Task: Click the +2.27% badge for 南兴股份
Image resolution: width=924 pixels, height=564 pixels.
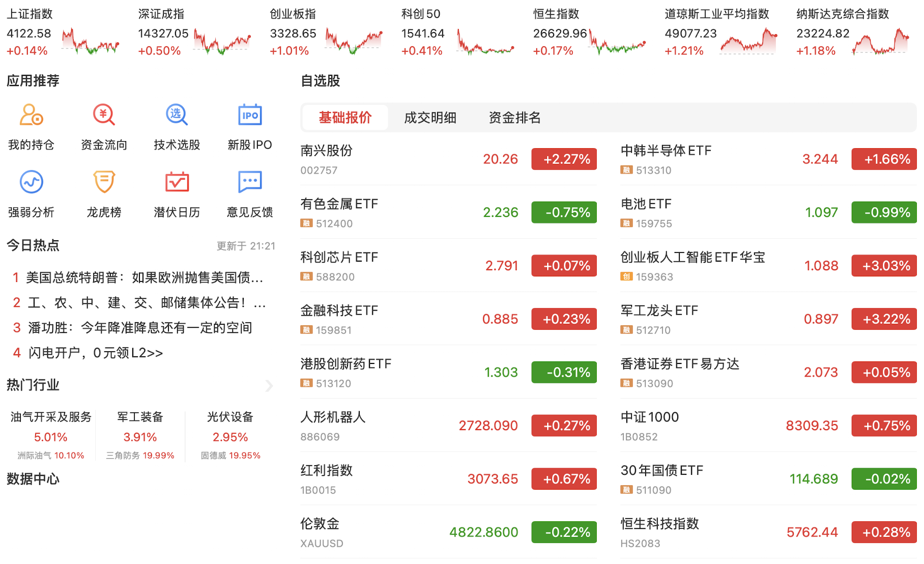Action: 564,159
